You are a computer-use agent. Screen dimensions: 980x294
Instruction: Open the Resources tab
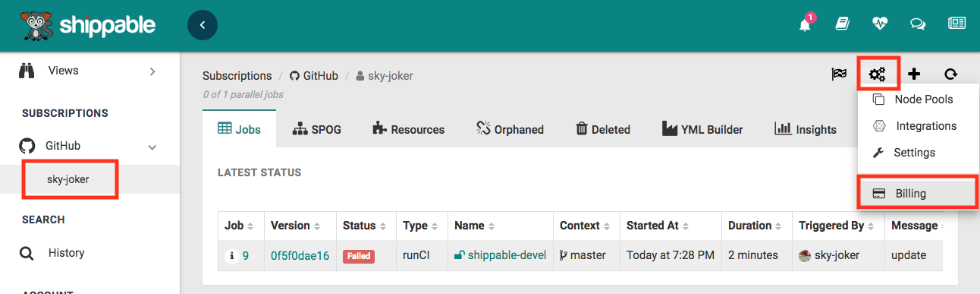pos(408,129)
